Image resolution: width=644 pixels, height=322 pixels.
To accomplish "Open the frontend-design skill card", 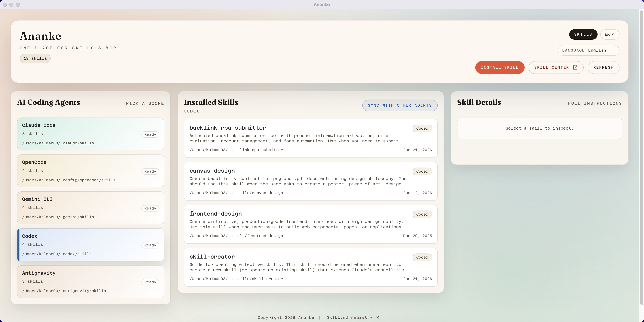I will [x=310, y=224].
